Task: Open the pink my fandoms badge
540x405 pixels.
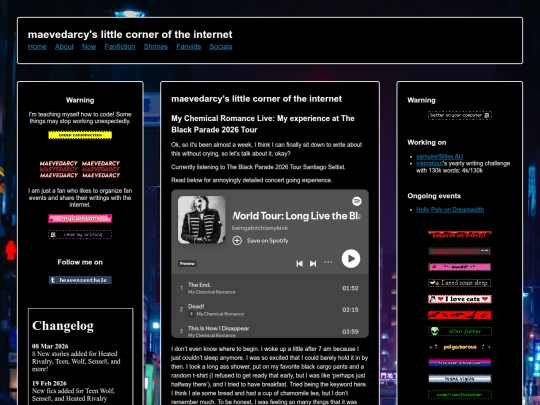Action: [x=80, y=218]
